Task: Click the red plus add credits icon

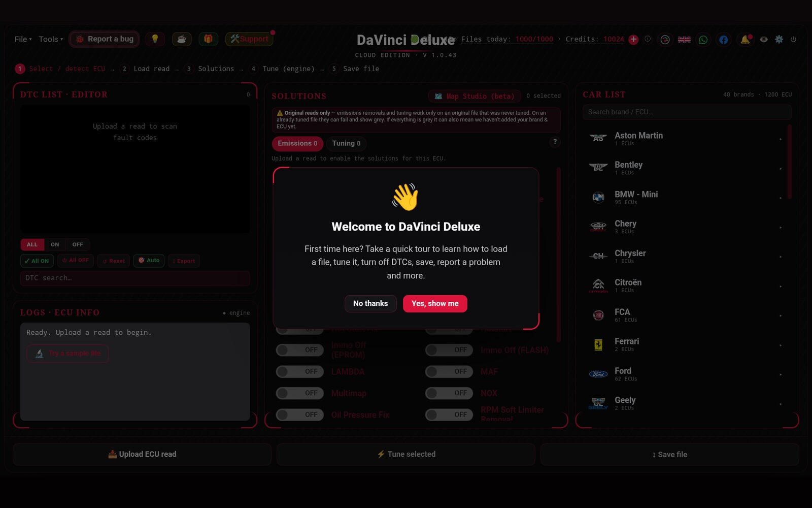Action: tap(633, 40)
